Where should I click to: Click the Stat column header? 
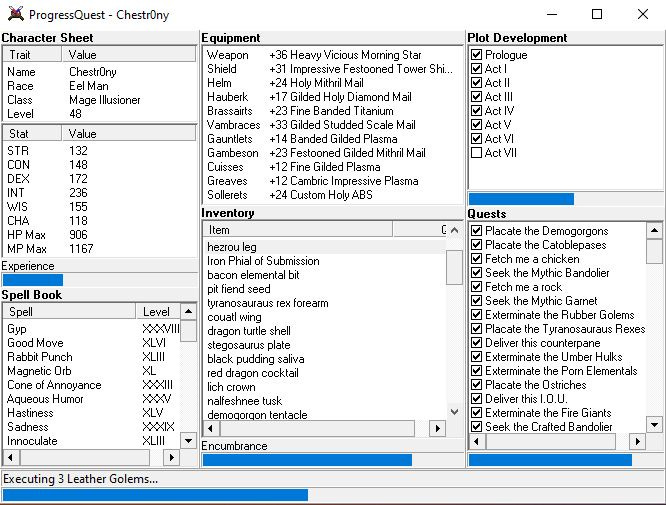coord(32,134)
